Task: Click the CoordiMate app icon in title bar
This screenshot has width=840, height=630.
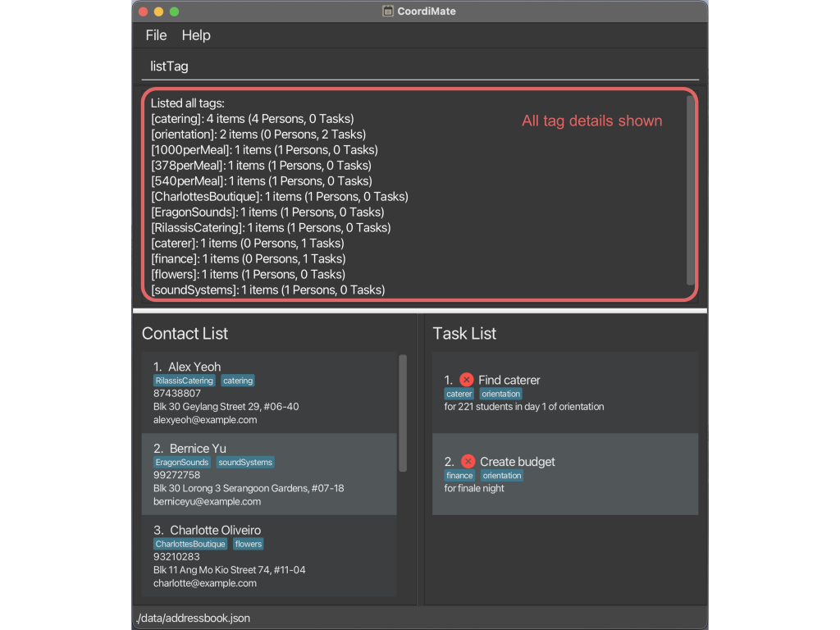Action: point(388,11)
